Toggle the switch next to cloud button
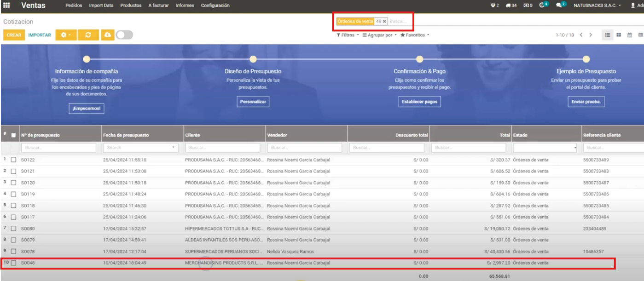Viewport: 644px width, 281px height. point(124,35)
